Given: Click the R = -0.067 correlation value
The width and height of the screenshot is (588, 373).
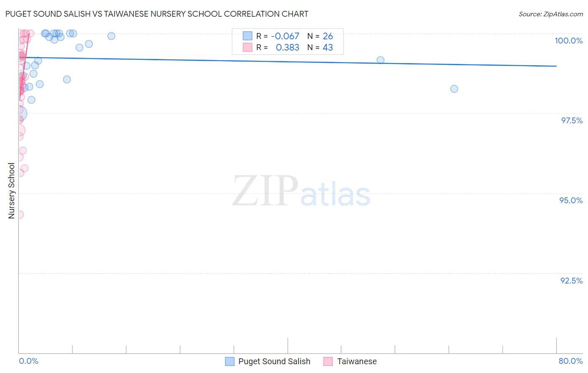Looking at the screenshot, I should (x=278, y=36).
